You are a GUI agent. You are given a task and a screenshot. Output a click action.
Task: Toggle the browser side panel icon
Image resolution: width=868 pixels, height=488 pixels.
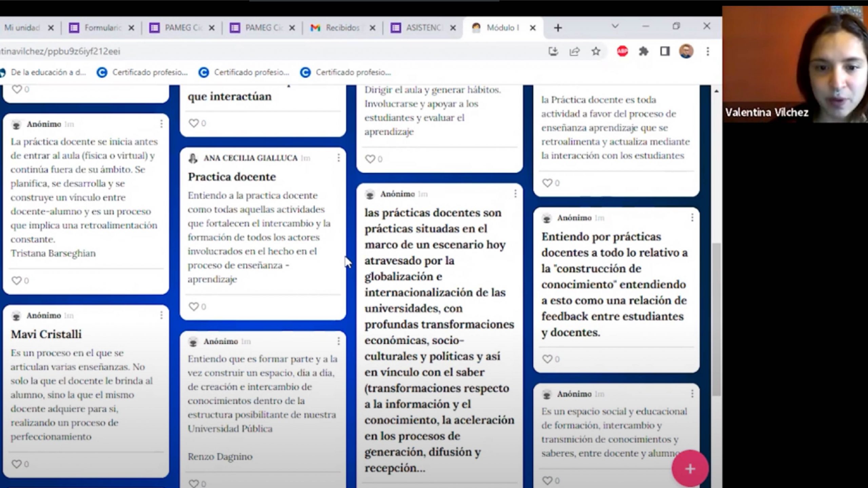coord(665,52)
